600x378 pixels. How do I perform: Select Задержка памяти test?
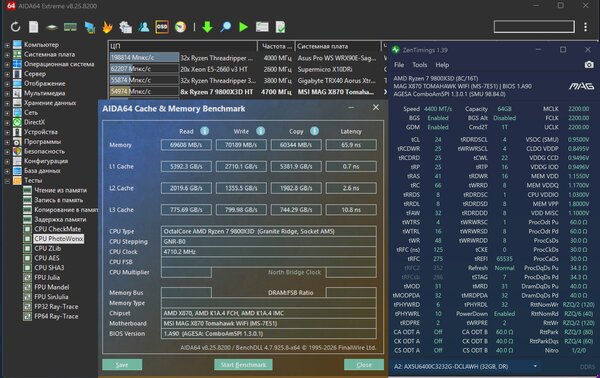(x=60, y=219)
